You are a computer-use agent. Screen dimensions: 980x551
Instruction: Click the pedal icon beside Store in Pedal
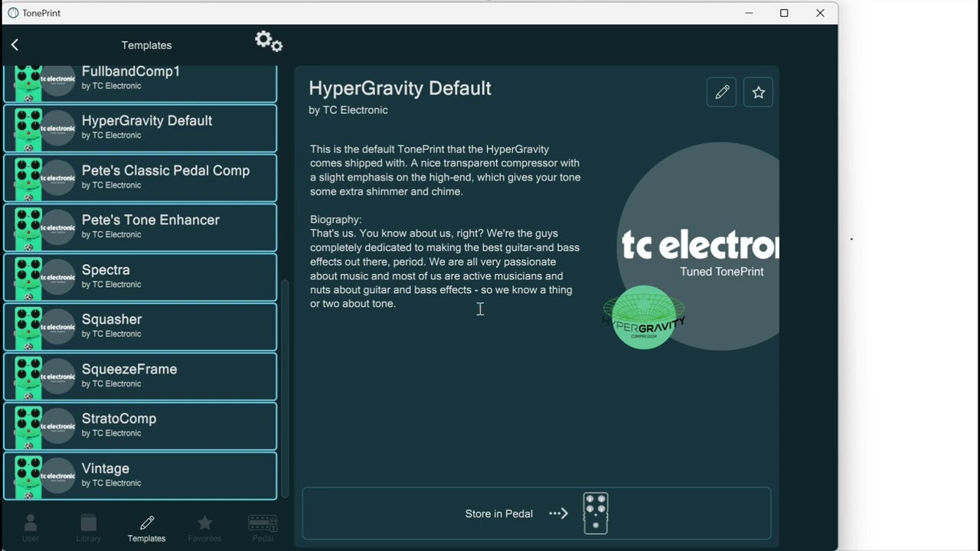coord(596,514)
